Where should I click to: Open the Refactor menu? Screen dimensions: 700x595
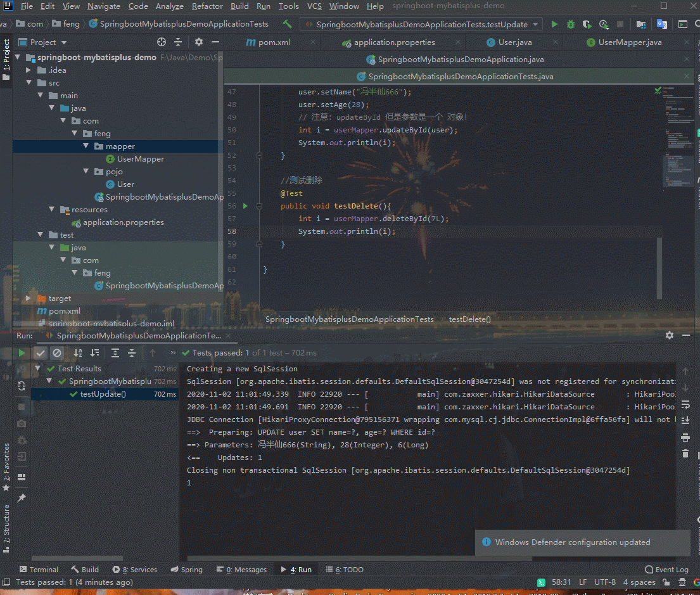207,6
